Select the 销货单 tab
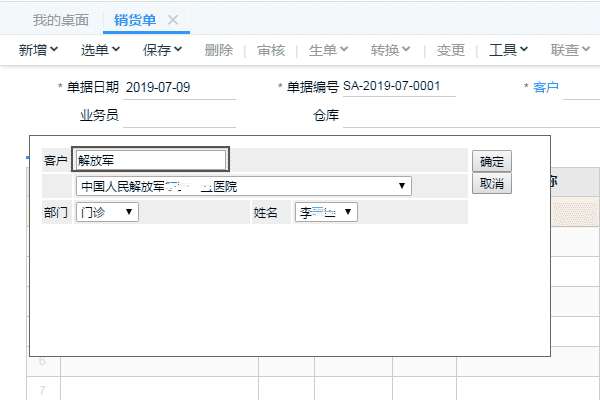Screen dimensions: 600x400 [x=135, y=20]
